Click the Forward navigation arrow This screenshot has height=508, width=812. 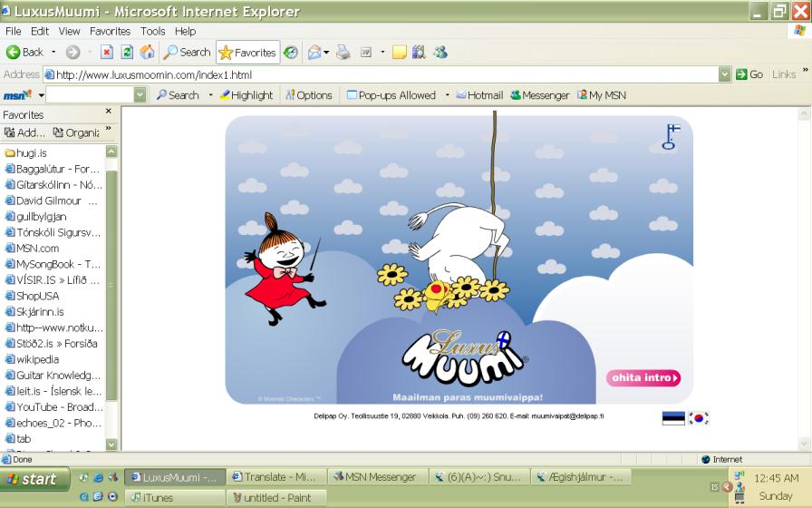click(x=73, y=53)
